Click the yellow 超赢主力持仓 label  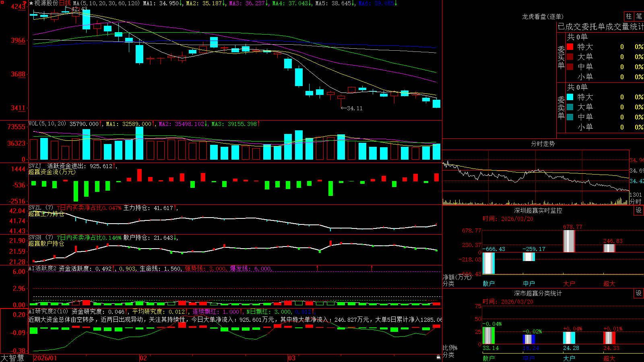pos(46,214)
